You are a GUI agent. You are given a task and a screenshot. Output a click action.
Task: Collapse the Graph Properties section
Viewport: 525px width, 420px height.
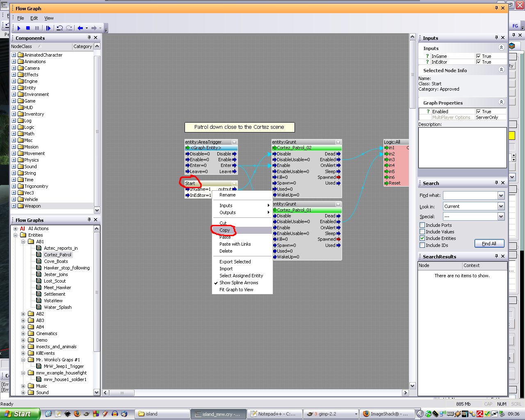(501, 102)
